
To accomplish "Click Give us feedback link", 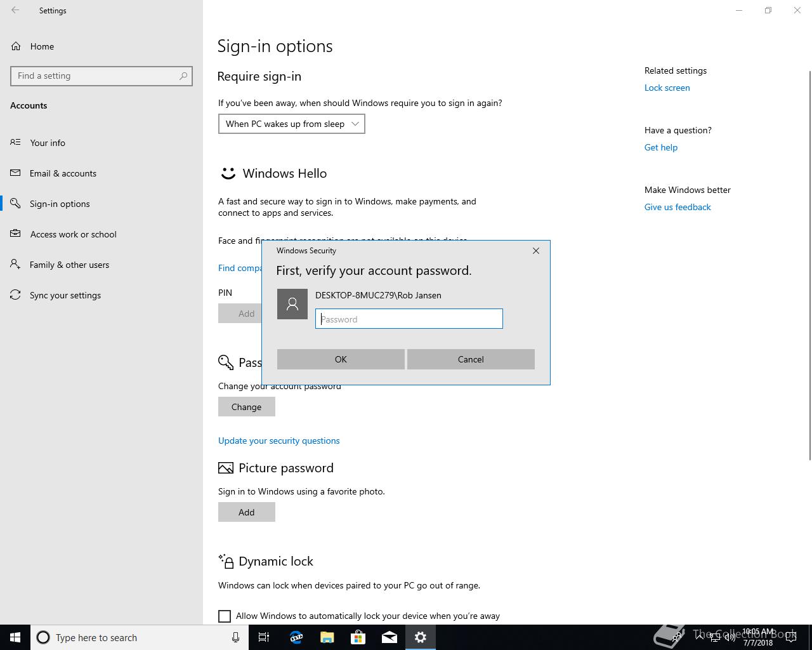I will point(678,207).
